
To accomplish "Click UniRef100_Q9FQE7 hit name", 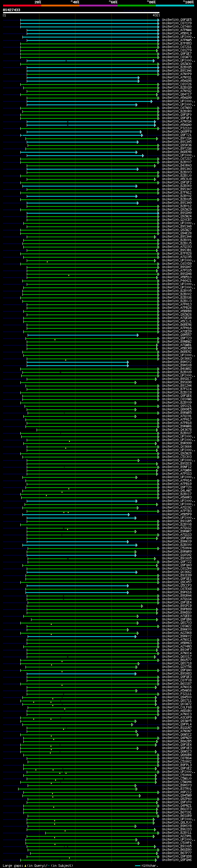I will tap(177, 54).
